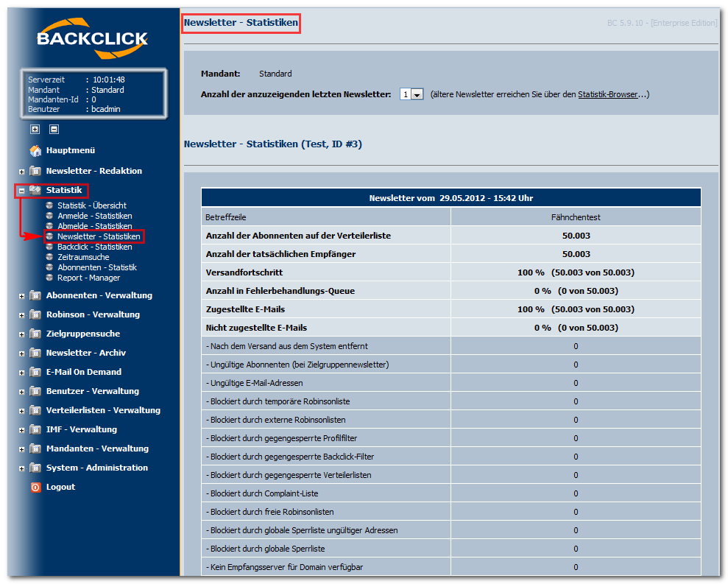Screen dimensions: 728x584
Task: Click the Newsletter - Archiv folder icon
Action: click(35, 353)
